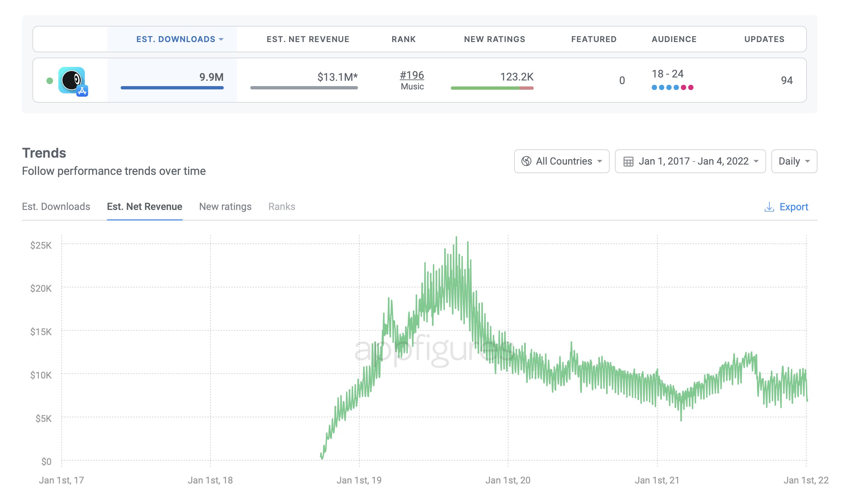Click the audience age dots indicator
This screenshot has height=504, width=842.
pos(672,88)
